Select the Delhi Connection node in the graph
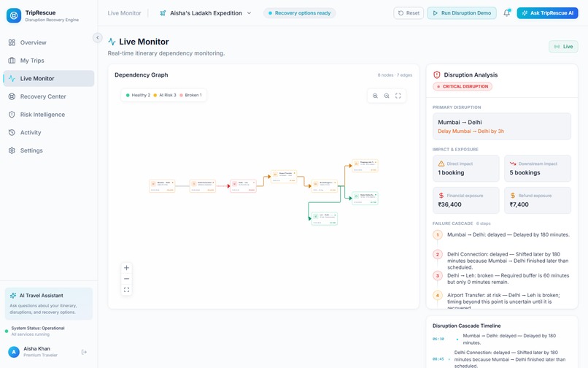 (203, 186)
